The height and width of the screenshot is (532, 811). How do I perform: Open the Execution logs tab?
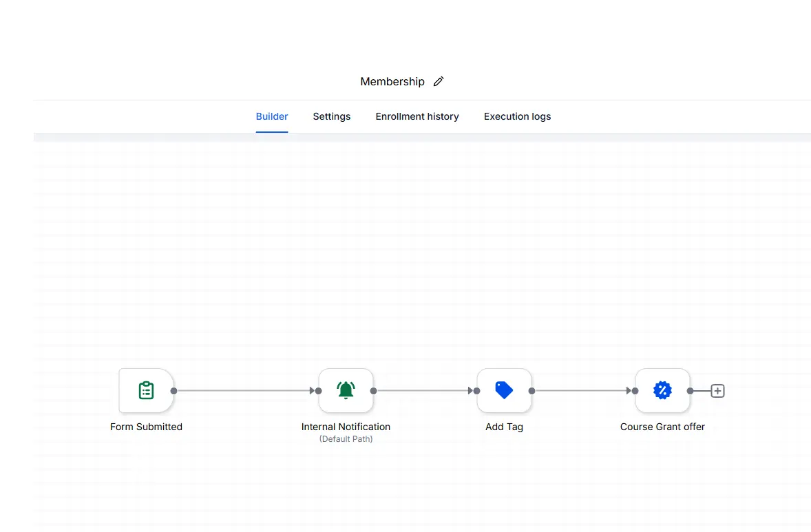517,116
